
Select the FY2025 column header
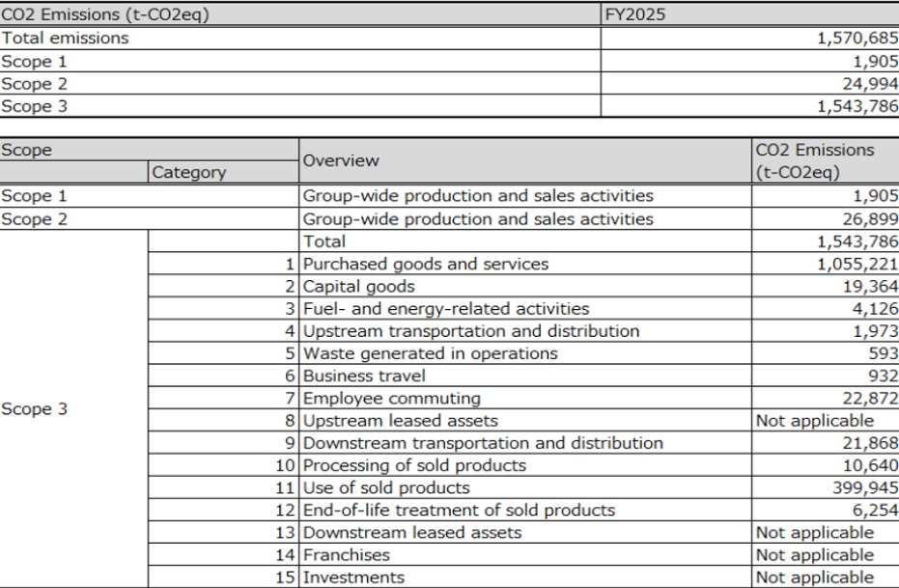coord(750,14)
